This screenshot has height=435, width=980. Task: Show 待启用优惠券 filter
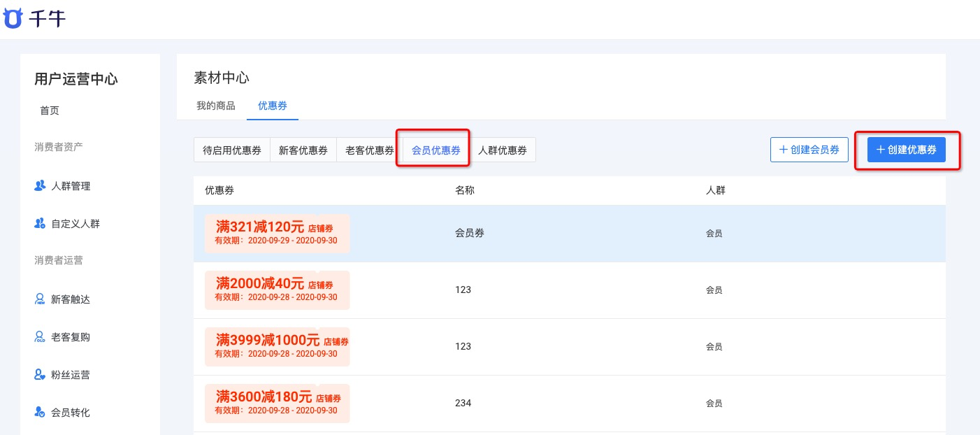click(232, 150)
